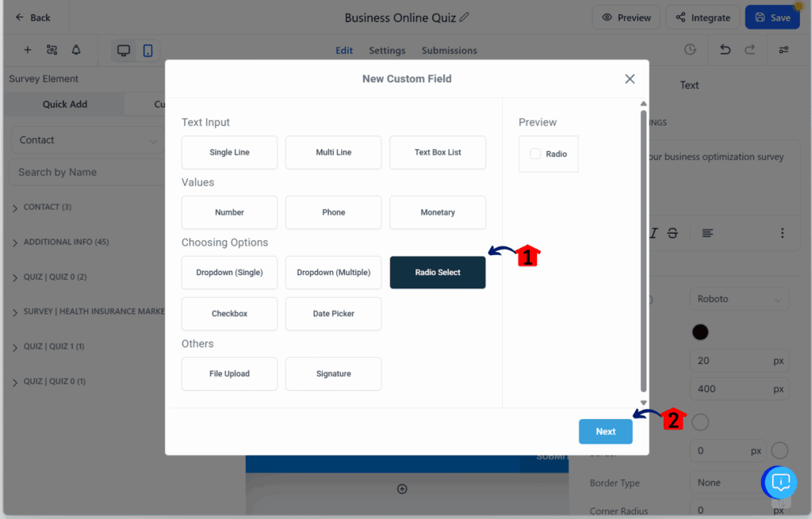Expand the QUIZ | QUIZ 1 (1) group
The image size is (812, 519).
(x=48, y=347)
